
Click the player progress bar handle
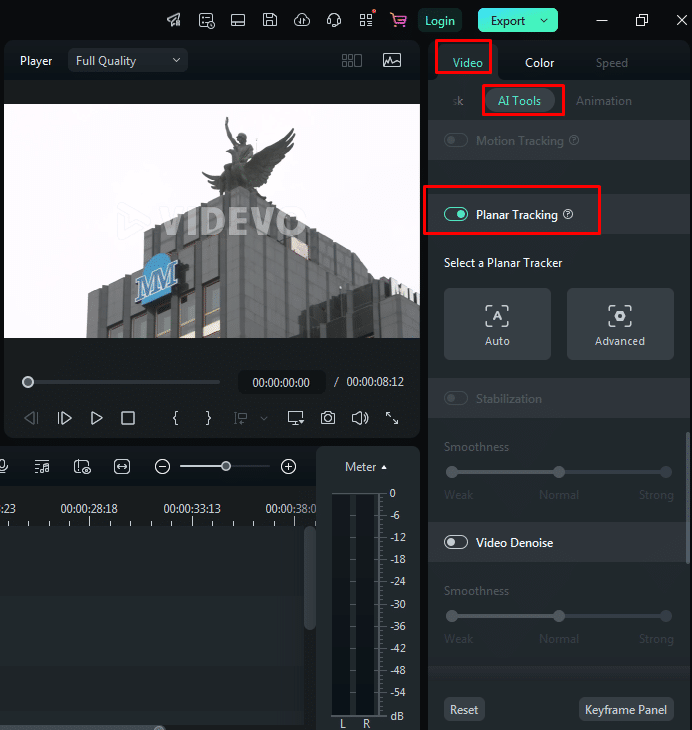(28, 382)
